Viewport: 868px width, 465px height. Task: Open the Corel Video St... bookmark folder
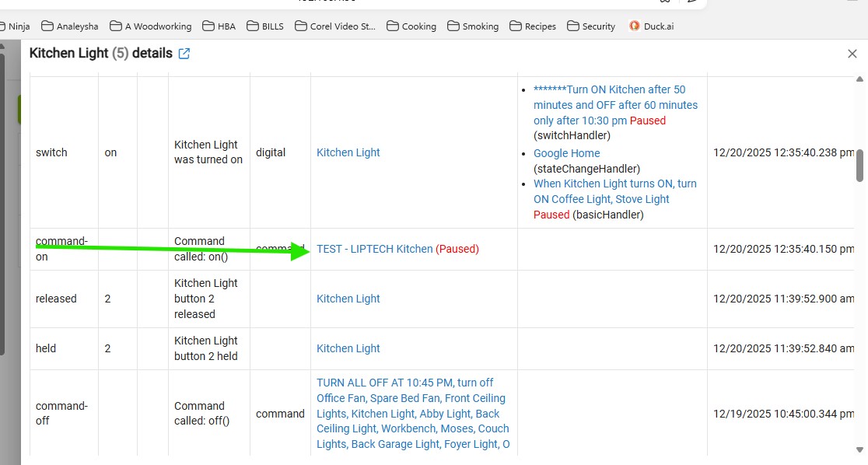tap(335, 26)
